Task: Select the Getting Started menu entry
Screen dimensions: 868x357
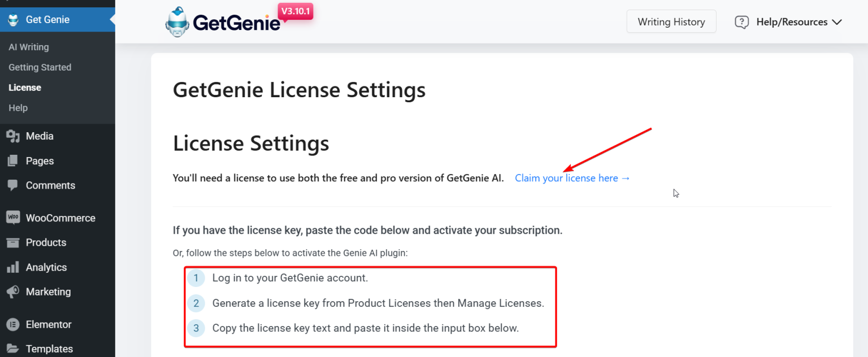Action: coord(40,67)
